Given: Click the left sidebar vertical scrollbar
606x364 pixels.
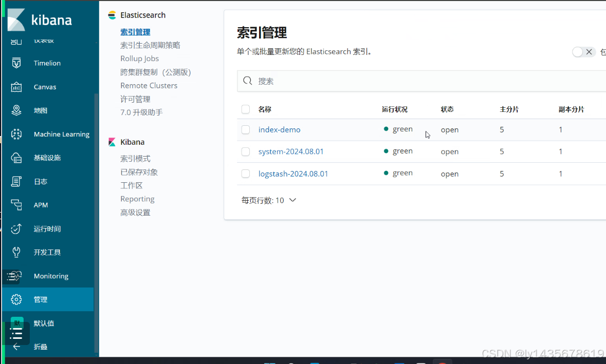Looking at the screenshot, I should [96, 223].
